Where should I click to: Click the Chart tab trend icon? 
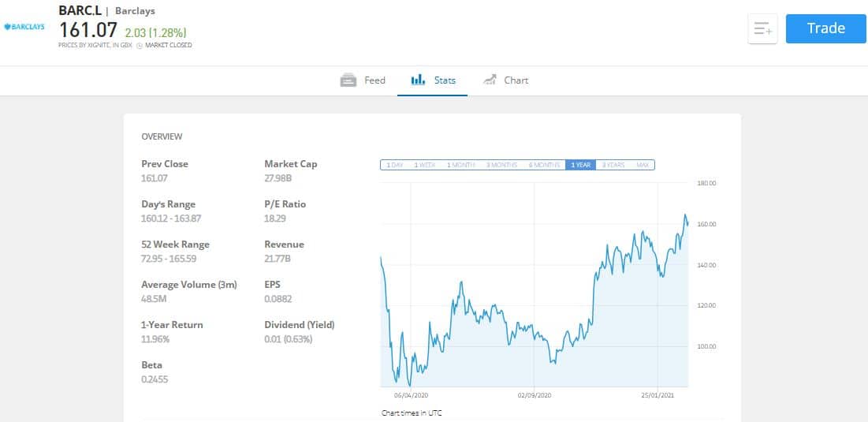click(490, 80)
